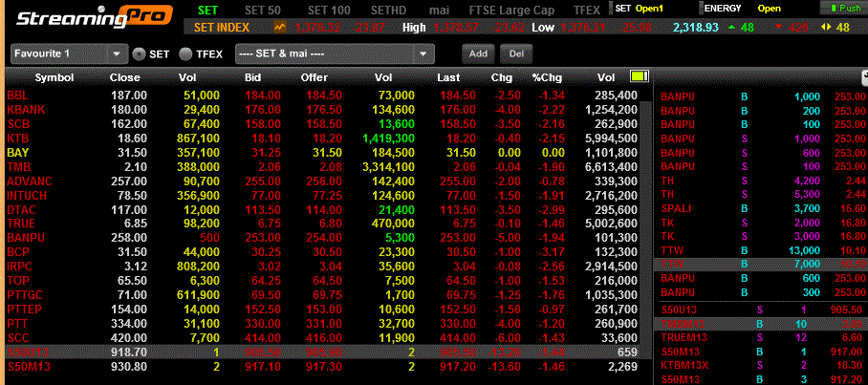Click SPALI in the ticker panel
The image size is (868, 385).
coord(675,208)
